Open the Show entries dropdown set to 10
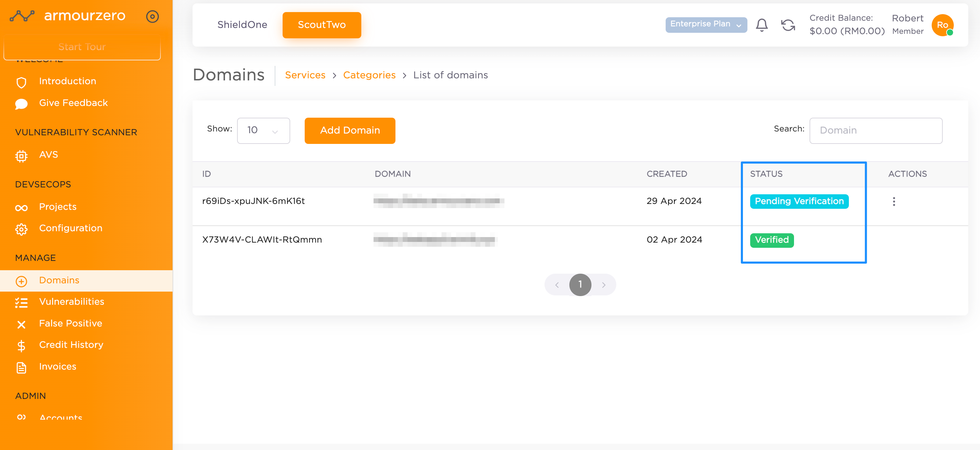 click(263, 130)
